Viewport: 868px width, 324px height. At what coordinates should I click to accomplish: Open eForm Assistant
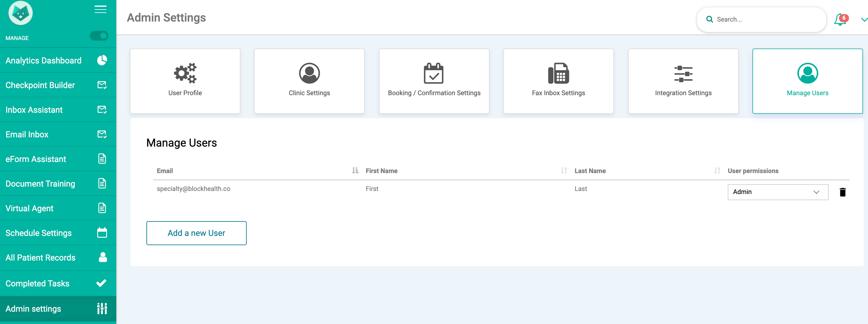pos(58,159)
